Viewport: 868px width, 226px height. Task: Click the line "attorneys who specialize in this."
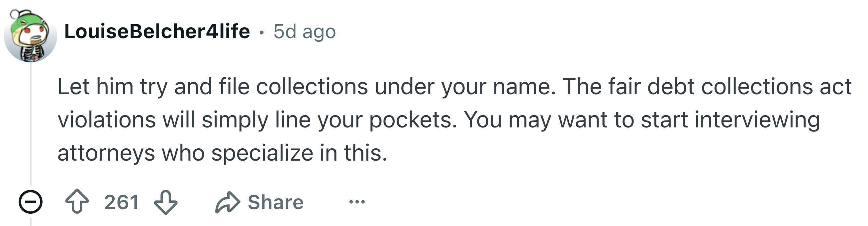pyautogui.click(x=222, y=153)
